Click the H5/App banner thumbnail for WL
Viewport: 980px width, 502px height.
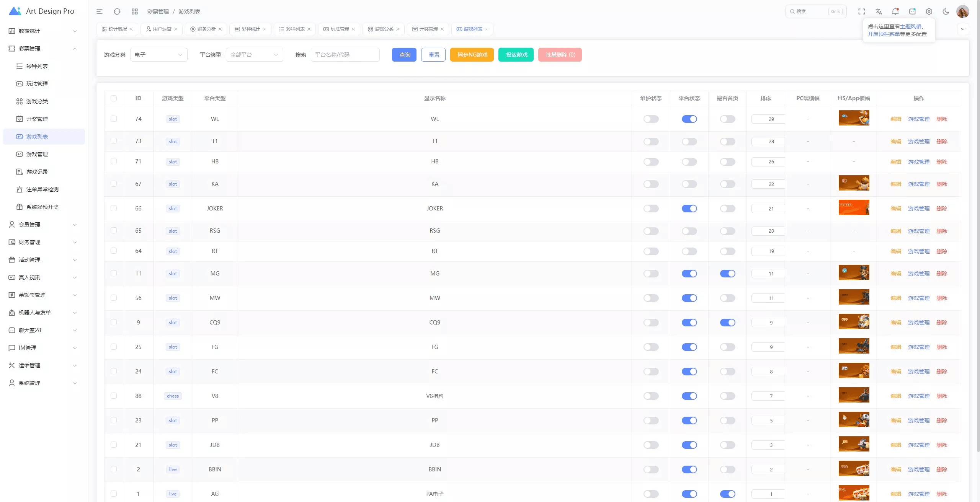pos(854,118)
